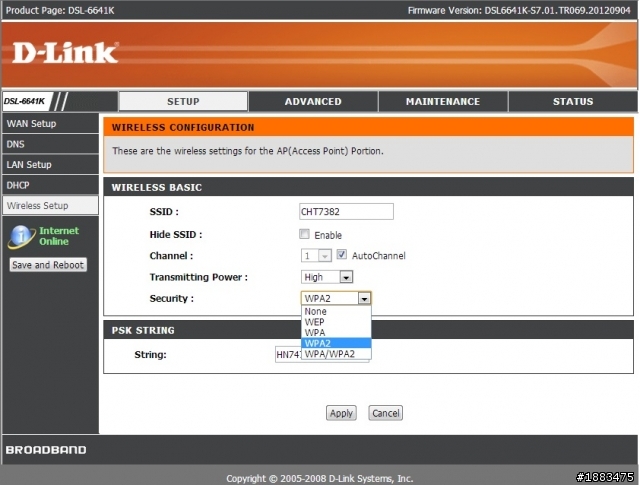640x485 pixels.
Task: Open the Channel number dropdown
Action: [316, 256]
